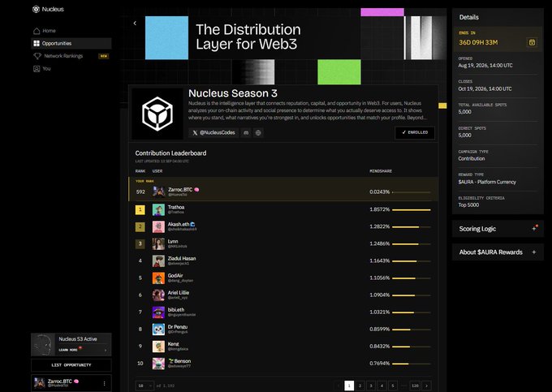552x392 pixels.
Task: Open Kenst's avatar
Action: [x=158, y=347]
